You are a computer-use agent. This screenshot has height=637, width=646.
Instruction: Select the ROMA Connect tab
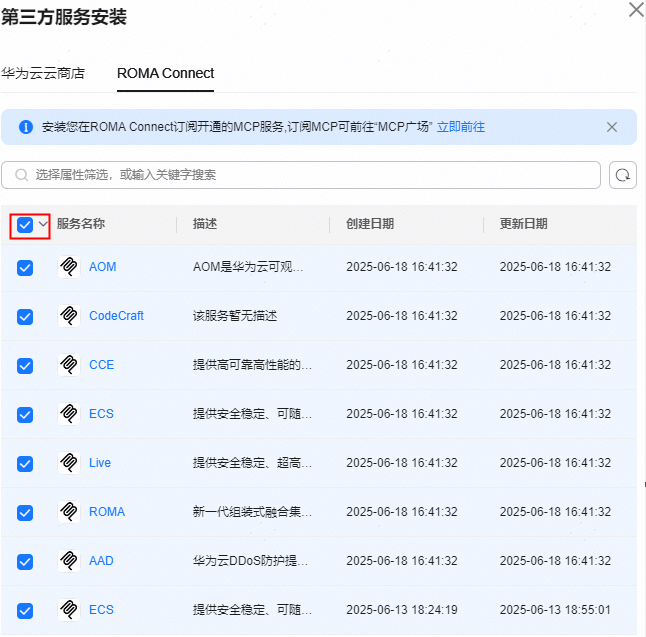(x=166, y=73)
